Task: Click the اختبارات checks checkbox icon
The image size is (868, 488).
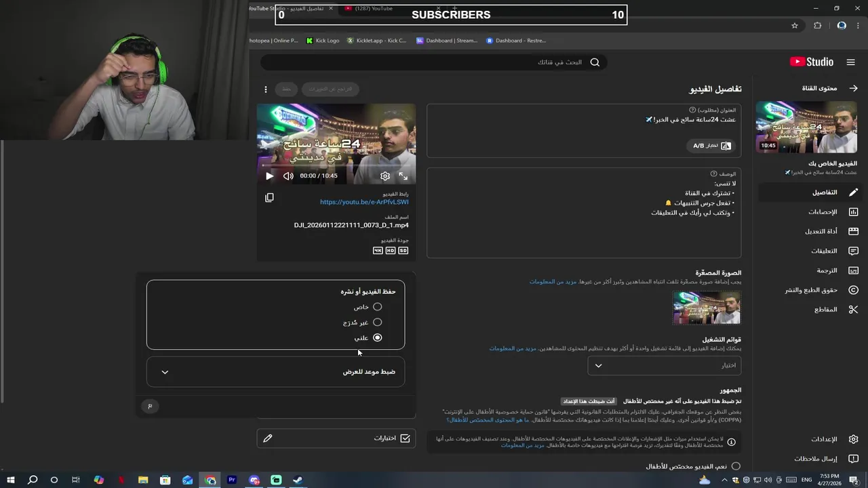Action: (x=405, y=439)
